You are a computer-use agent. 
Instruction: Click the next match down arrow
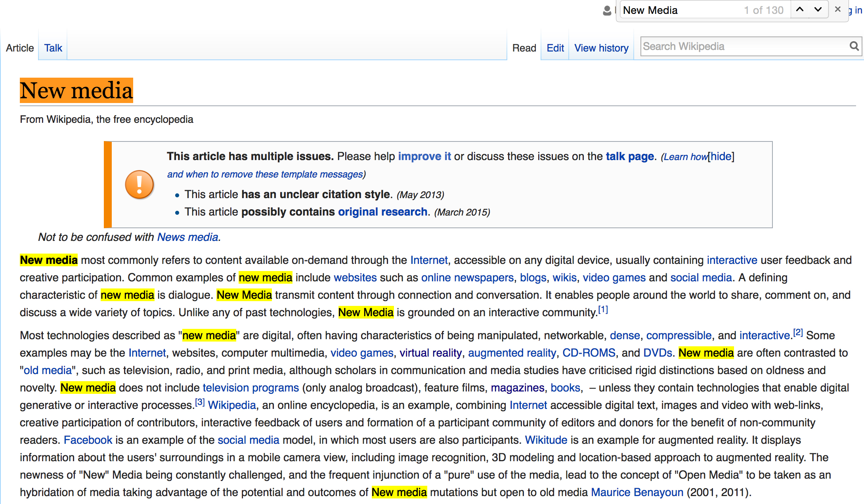click(818, 10)
